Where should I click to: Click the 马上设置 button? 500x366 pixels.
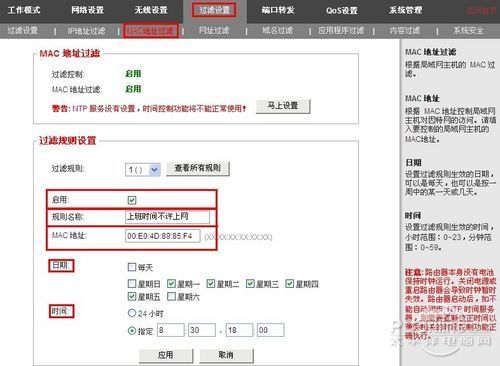pyautogui.click(x=283, y=106)
